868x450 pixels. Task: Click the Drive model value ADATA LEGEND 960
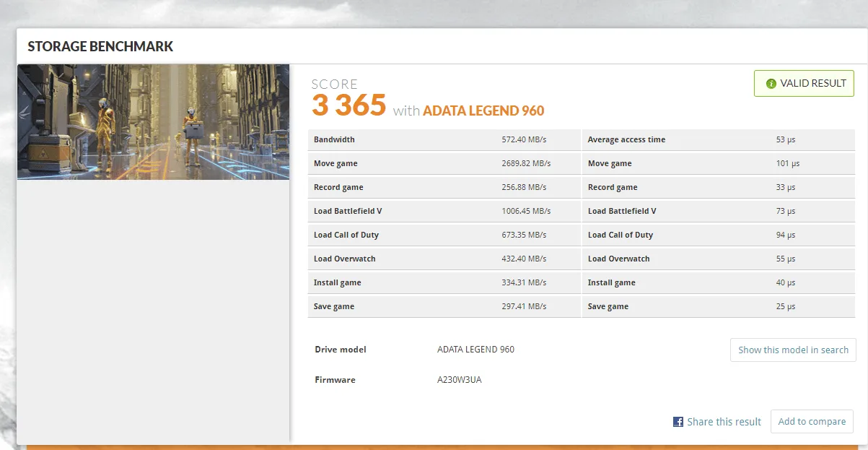(x=475, y=350)
